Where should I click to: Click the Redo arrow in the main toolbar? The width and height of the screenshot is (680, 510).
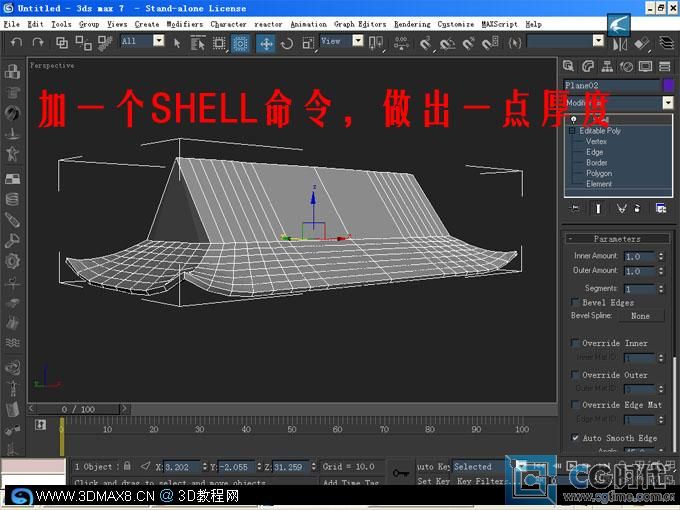tap(38, 42)
